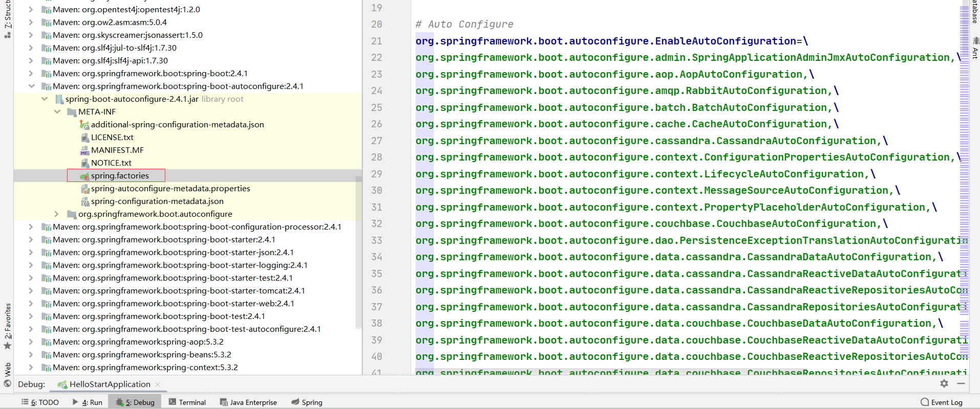Image resolution: width=980 pixels, height=409 pixels.
Task: Expand Maven spring-aop:5.3.2 library
Action: pos(32,342)
